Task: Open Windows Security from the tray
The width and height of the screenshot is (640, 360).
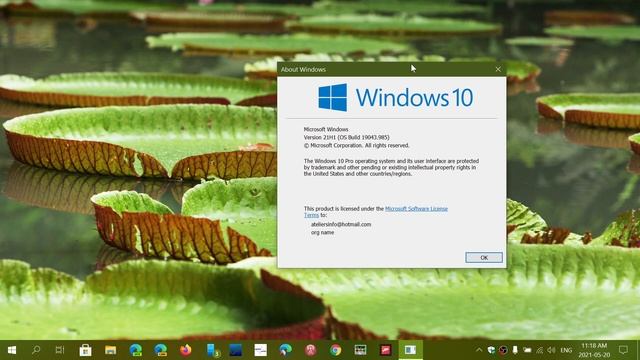Action: point(491,350)
